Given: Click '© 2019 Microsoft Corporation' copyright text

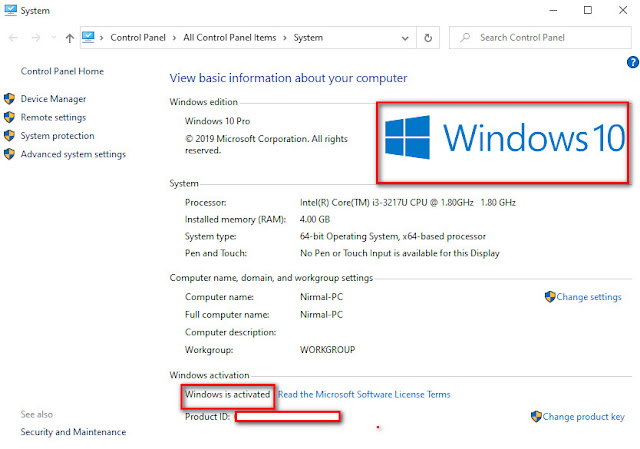Looking at the screenshot, I should click(x=266, y=144).
